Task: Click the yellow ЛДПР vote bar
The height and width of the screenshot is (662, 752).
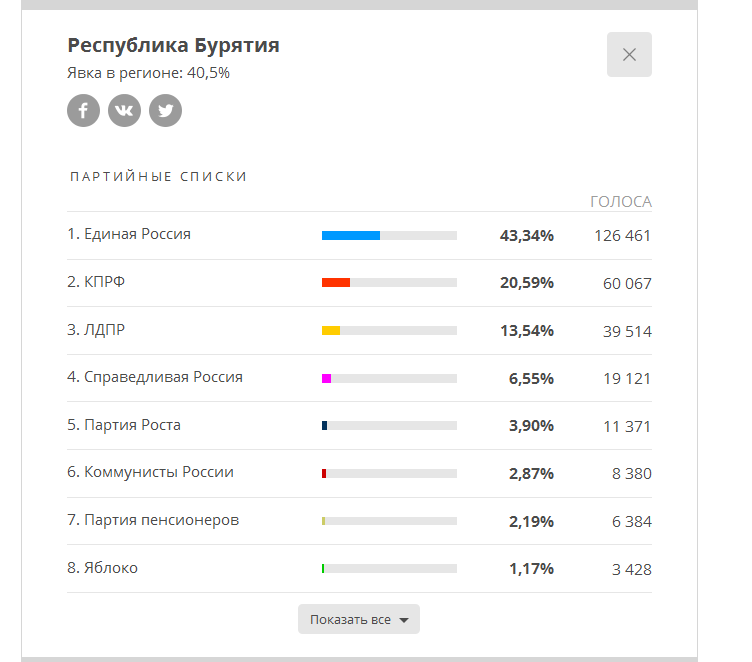Action: pos(331,331)
